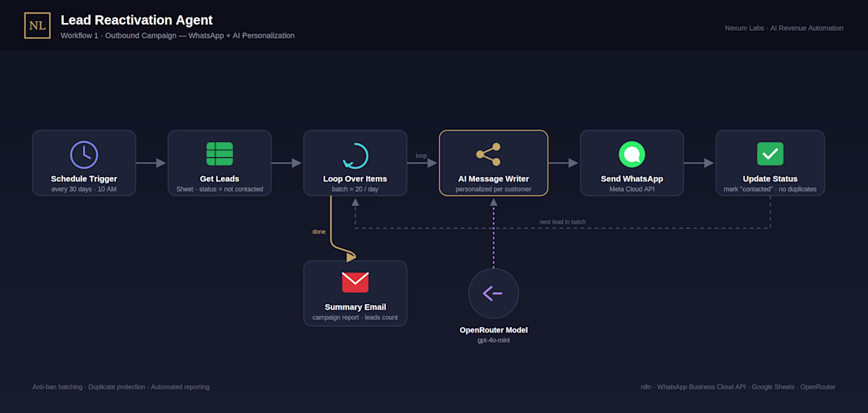868x413 pixels.
Task: Click 'Nexum Labs · AI Revenue Automation' header text
Action: pos(784,28)
